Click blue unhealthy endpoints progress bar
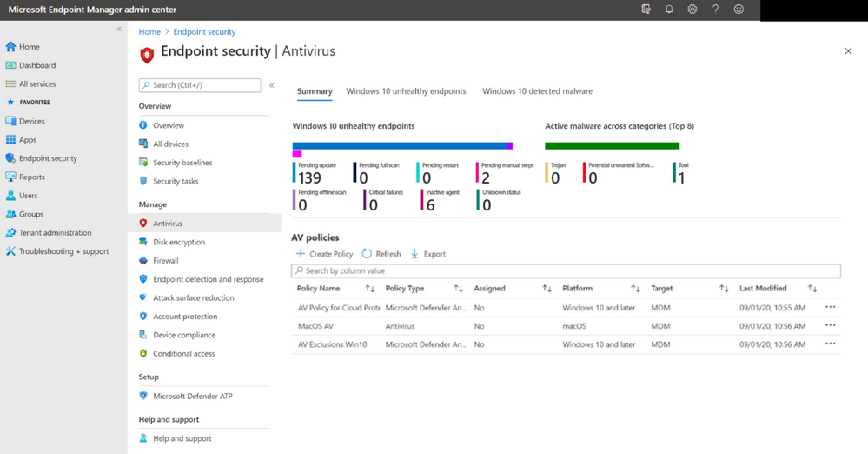The height and width of the screenshot is (454, 868). (400, 146)
